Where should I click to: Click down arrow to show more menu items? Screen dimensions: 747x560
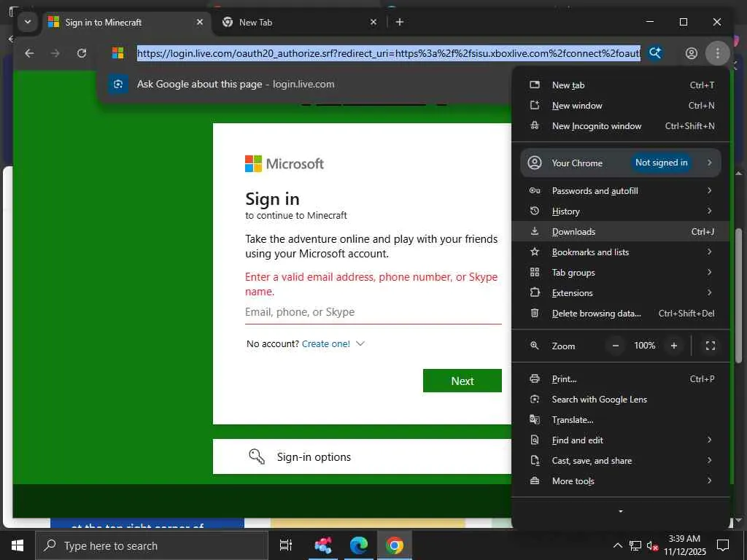click(620, 511)
